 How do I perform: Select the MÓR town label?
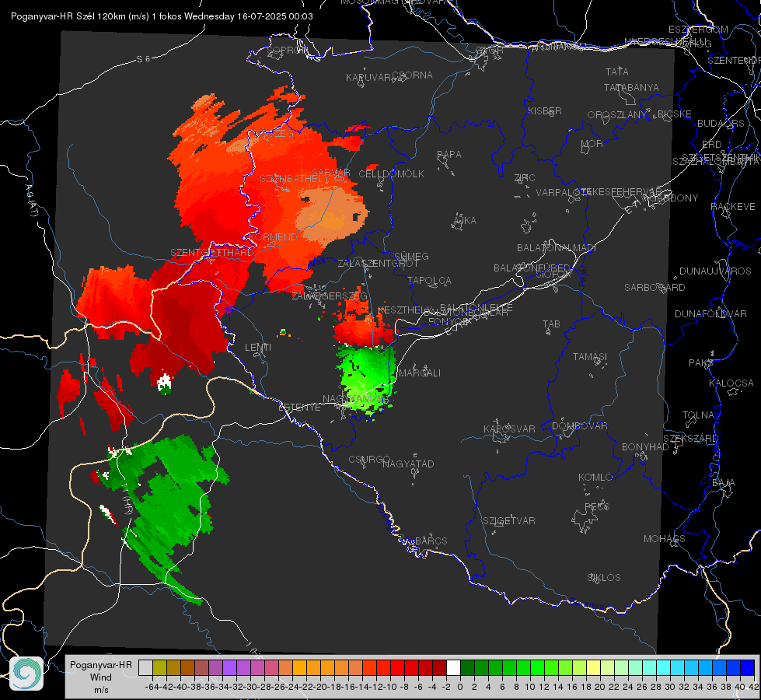[592, 144]
